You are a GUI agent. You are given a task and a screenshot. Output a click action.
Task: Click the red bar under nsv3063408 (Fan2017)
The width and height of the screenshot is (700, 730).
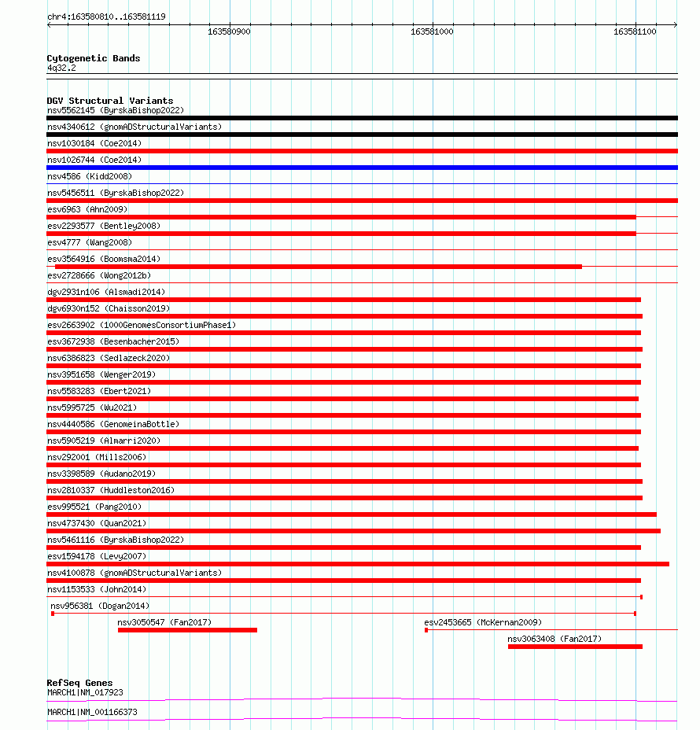pyautogui.click(x=575, y=647)
